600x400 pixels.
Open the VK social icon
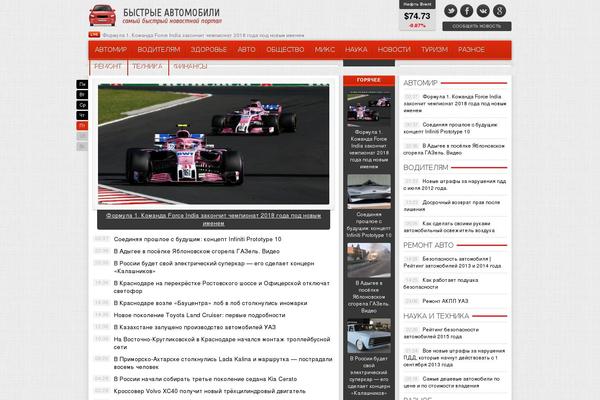coord(483,11)
